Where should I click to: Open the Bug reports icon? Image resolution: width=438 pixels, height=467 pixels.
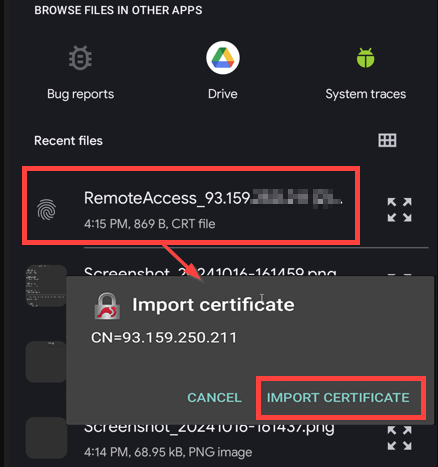coord(80,58)
